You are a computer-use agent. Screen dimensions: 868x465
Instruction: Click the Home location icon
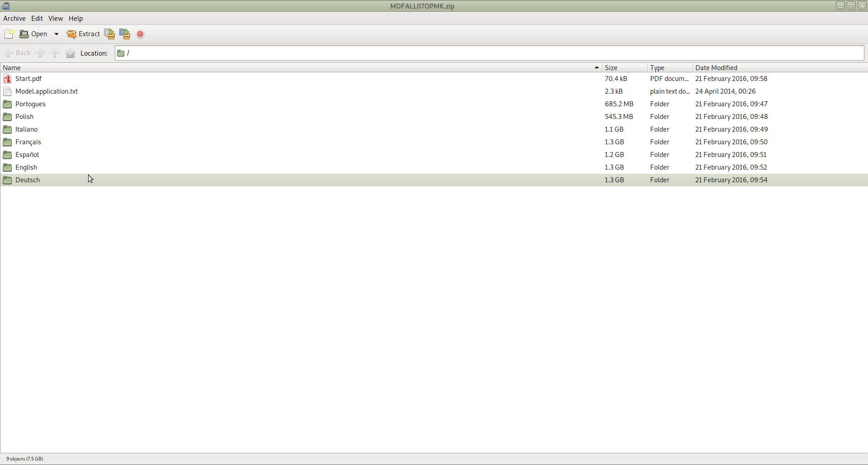click(x=71, y=53)
